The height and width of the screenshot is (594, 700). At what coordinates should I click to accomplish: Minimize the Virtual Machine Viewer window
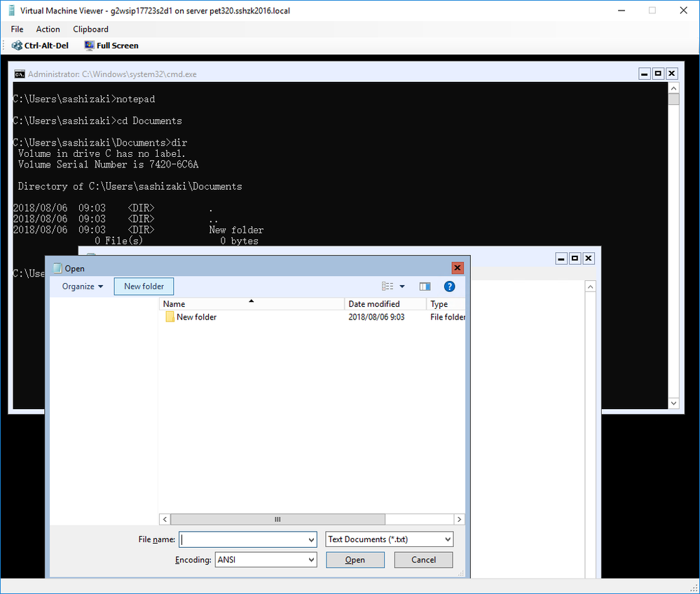pos(622,11)
